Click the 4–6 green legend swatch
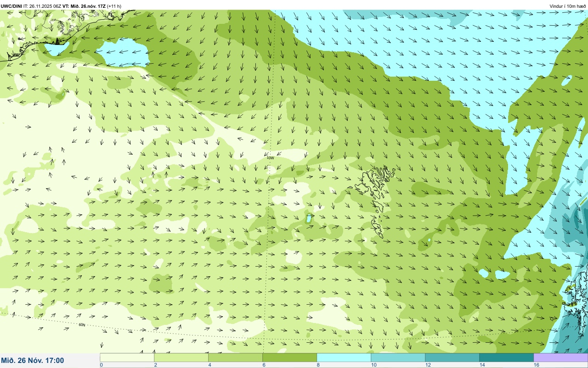 point(235,357)
